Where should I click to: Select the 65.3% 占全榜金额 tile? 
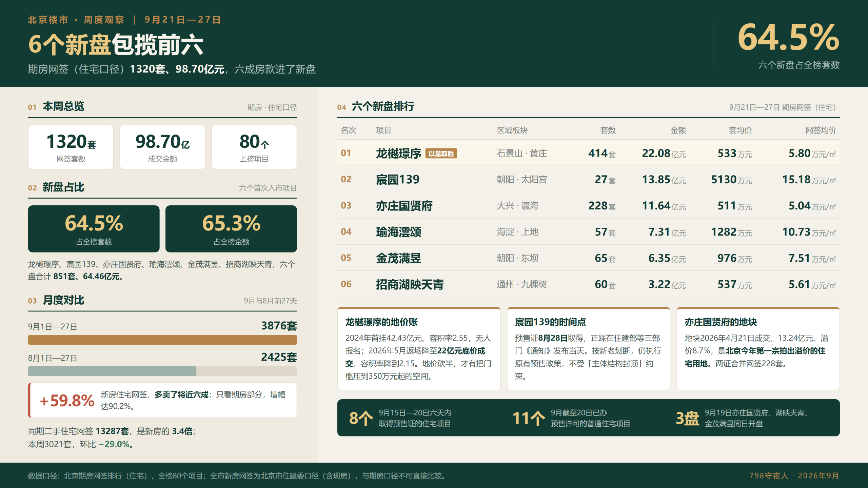(x=231, y=229)
